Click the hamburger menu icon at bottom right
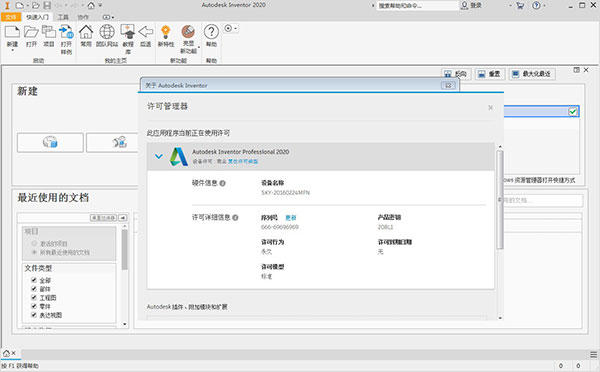Viewport: 600px width, 372px height. coord(593,354)
